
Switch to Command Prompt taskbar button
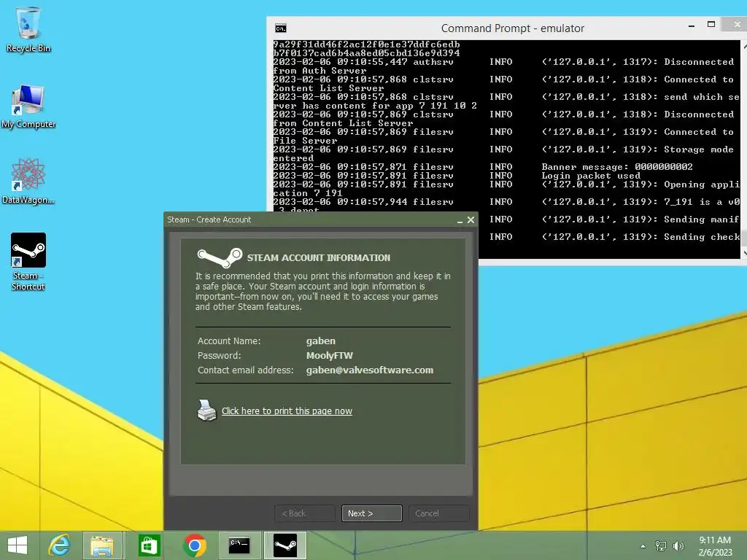[x=239, y=545]
